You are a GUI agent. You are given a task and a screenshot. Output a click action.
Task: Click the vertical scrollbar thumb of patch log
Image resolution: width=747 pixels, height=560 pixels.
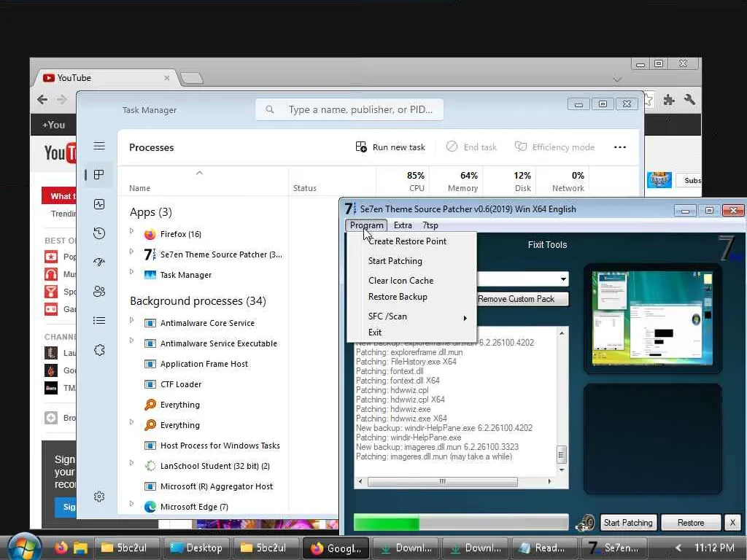coord(561,454)
